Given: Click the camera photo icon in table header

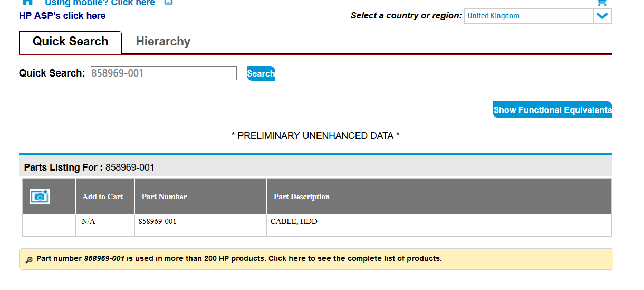Looking at the screenshot, I should point(40,197).
